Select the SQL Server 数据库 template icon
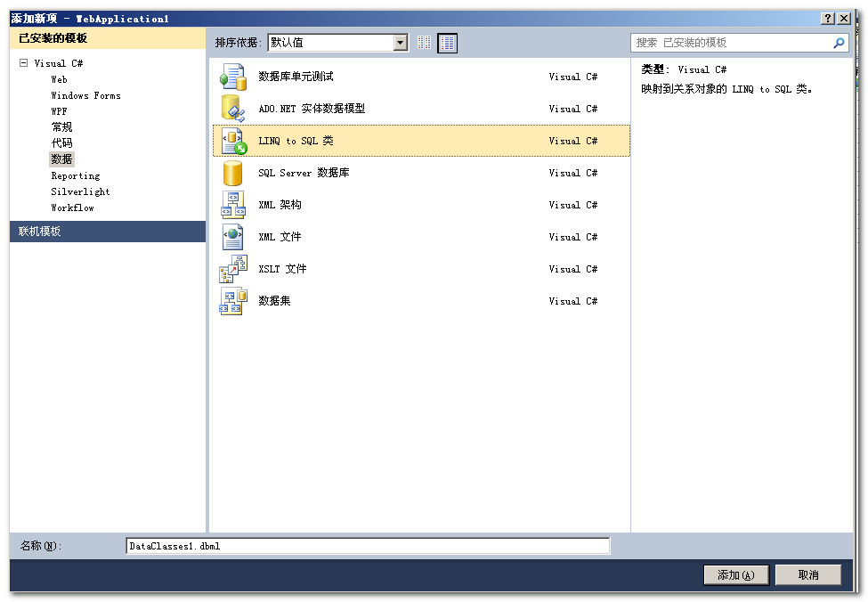 click(x=232, y=172)
